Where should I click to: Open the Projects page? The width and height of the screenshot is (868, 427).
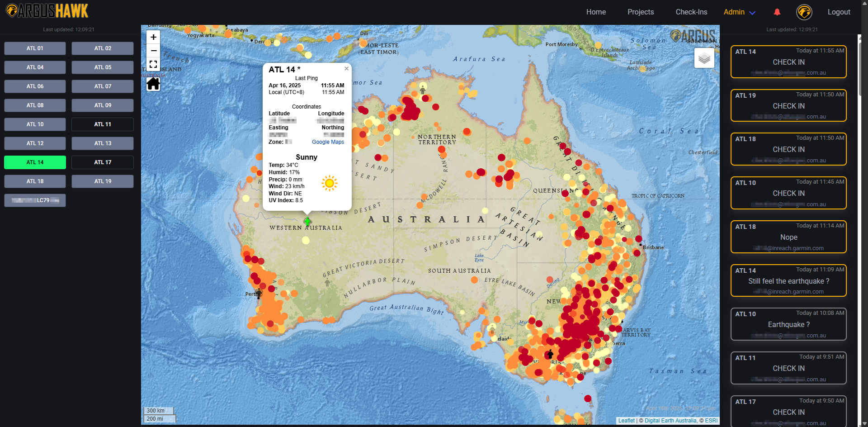pyautogui.click(x=640, y=12)
